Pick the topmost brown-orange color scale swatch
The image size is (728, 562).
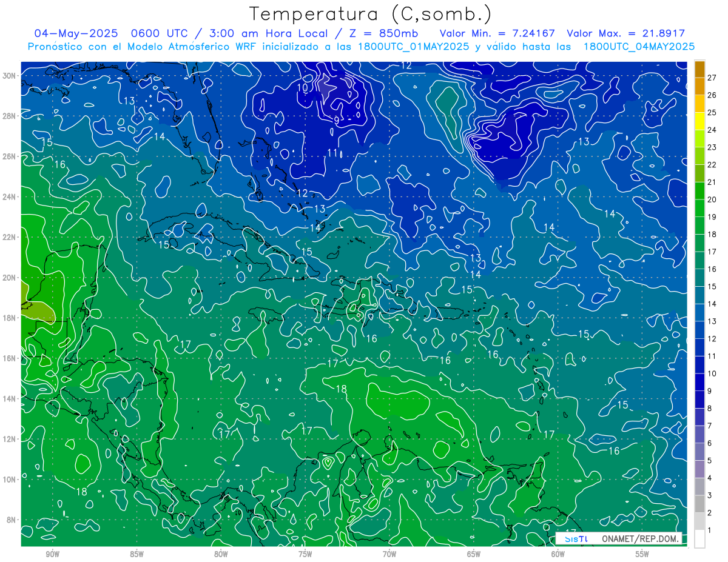click(x=699, y=69)
